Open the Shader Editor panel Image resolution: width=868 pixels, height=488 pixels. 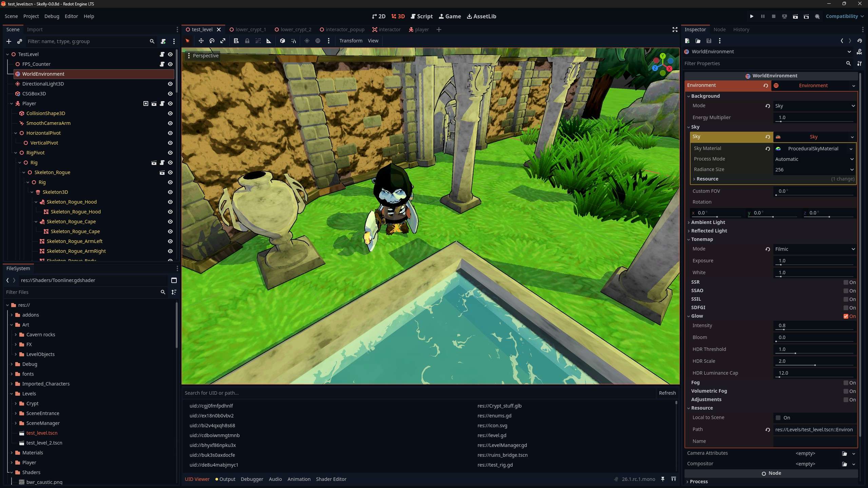331,479
